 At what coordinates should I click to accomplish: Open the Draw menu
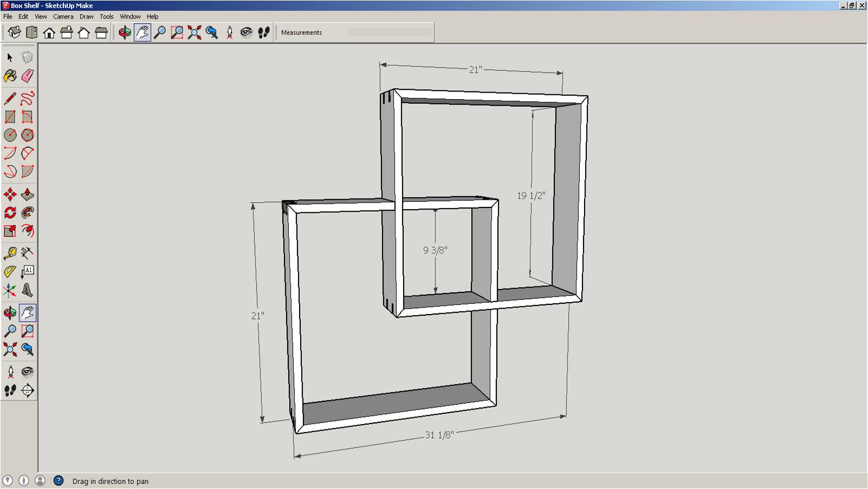tap(87, 16)
